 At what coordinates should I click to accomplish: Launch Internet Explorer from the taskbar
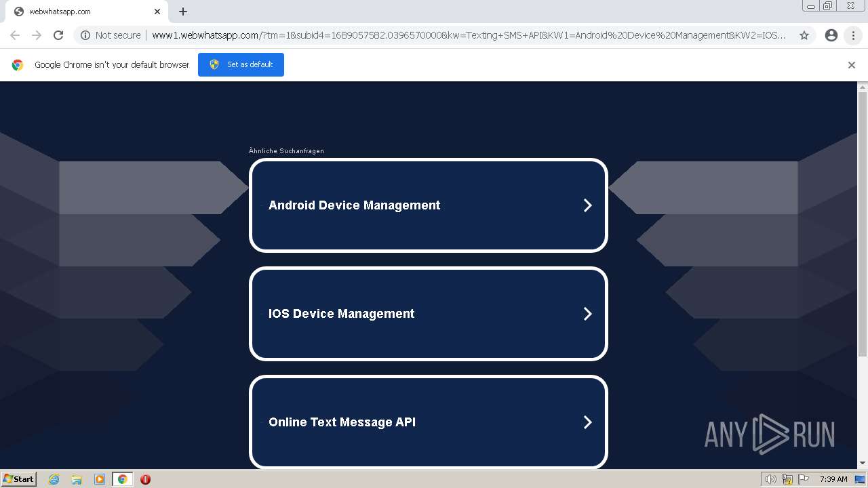click(x=54, y=479)
